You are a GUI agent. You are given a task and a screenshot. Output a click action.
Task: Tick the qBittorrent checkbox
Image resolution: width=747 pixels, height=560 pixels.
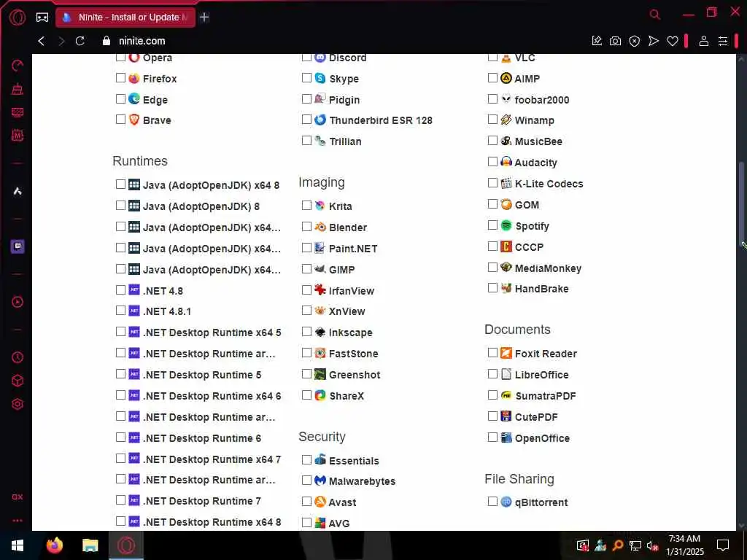tap(492, 502)
